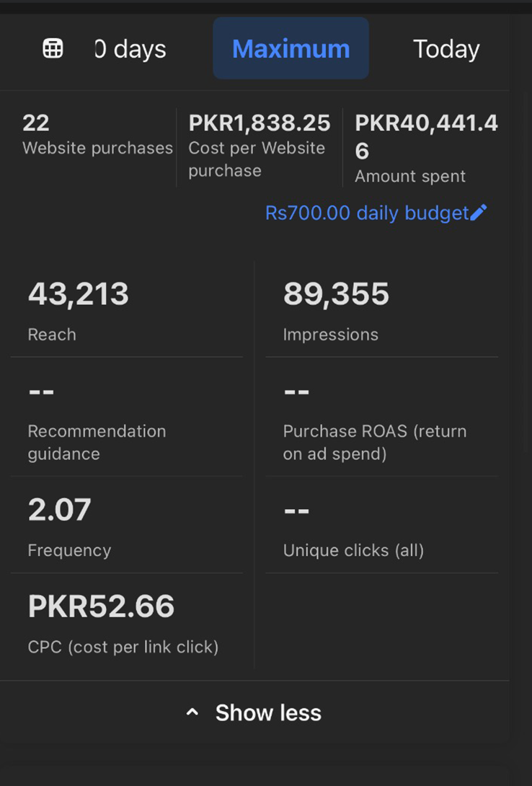Edit the Rs700.00 daily budget link
The width and height of the screenshot is (532, 786).
point(367,213)
